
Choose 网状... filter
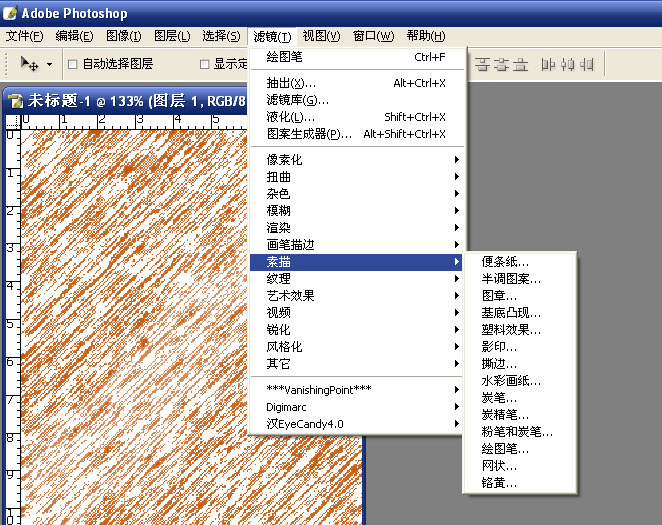(520, 466)
